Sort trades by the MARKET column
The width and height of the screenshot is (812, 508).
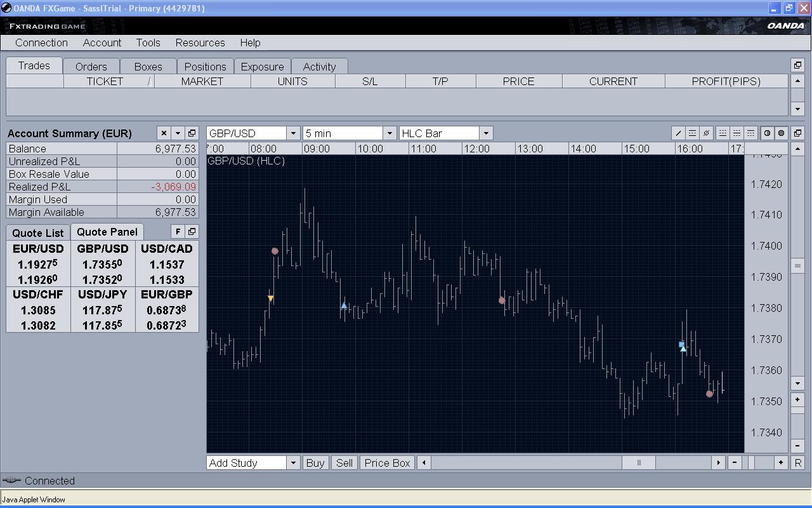coord(202,81)
